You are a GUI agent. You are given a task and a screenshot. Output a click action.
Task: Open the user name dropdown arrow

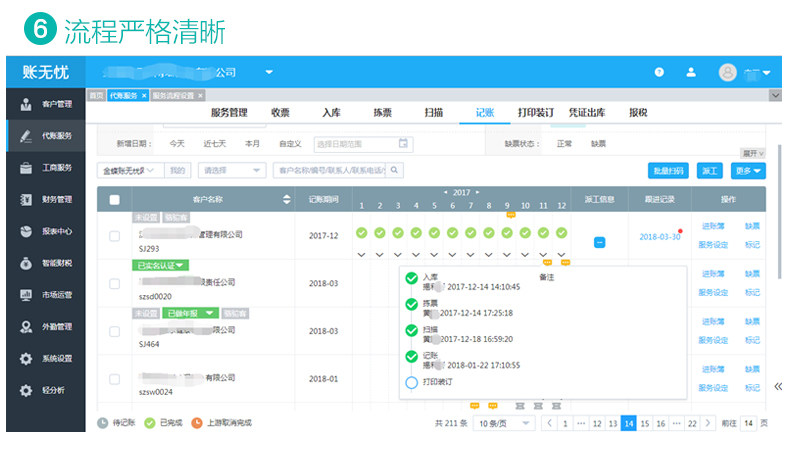pyautogui.click(x=766, y=73)
